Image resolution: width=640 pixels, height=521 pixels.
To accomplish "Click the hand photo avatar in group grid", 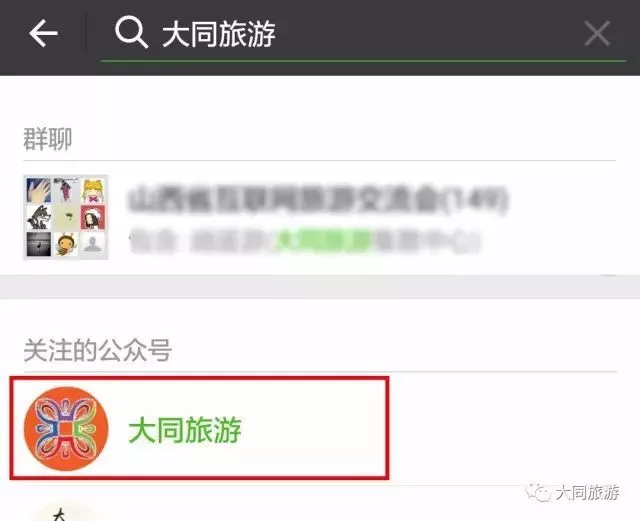I will pos(39,191).
